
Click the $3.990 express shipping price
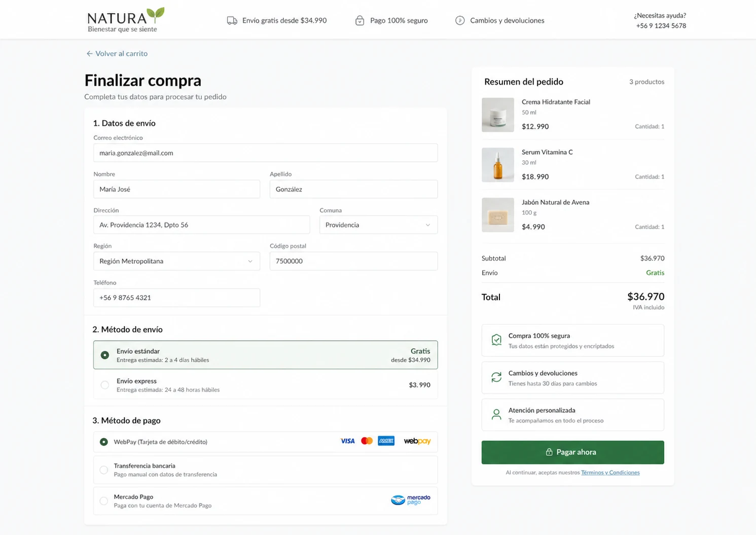point(419,385)
